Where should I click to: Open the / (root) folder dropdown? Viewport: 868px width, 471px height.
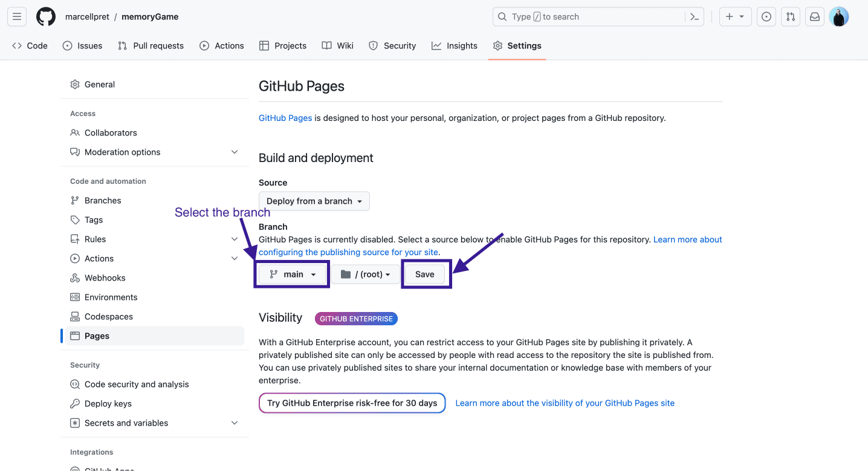click(x=365, y=274)
